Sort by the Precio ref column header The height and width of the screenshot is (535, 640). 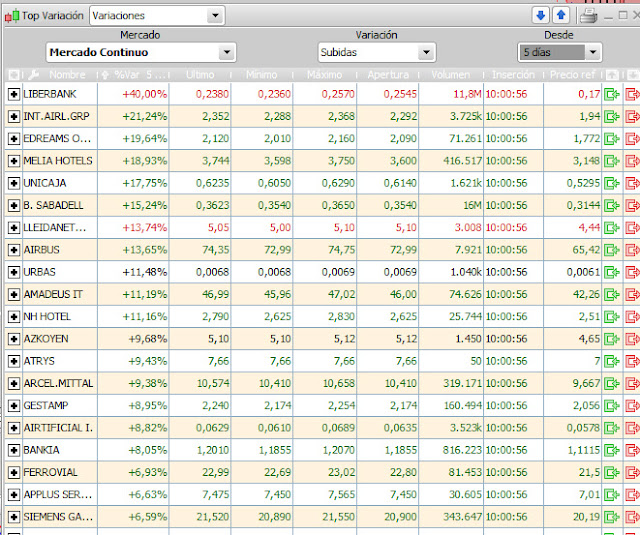pos(573,75)
